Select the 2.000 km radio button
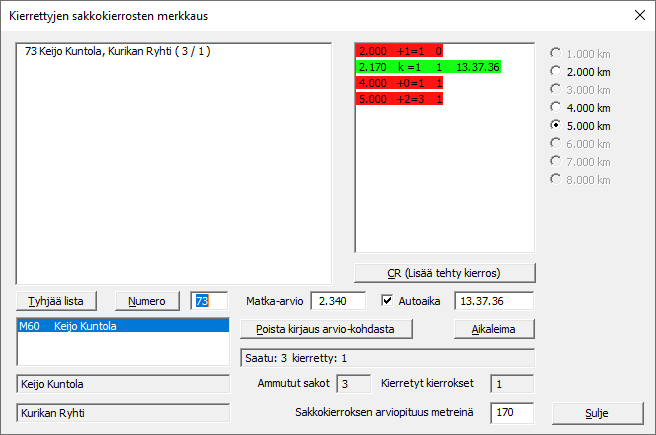This screenshot has width=656, height=435. click(x=556, y=72)
